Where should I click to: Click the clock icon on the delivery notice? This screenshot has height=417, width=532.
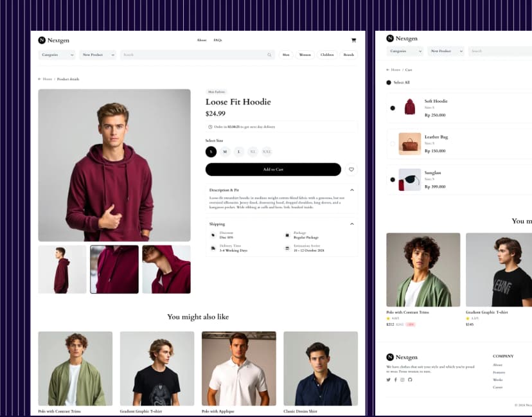210,127
